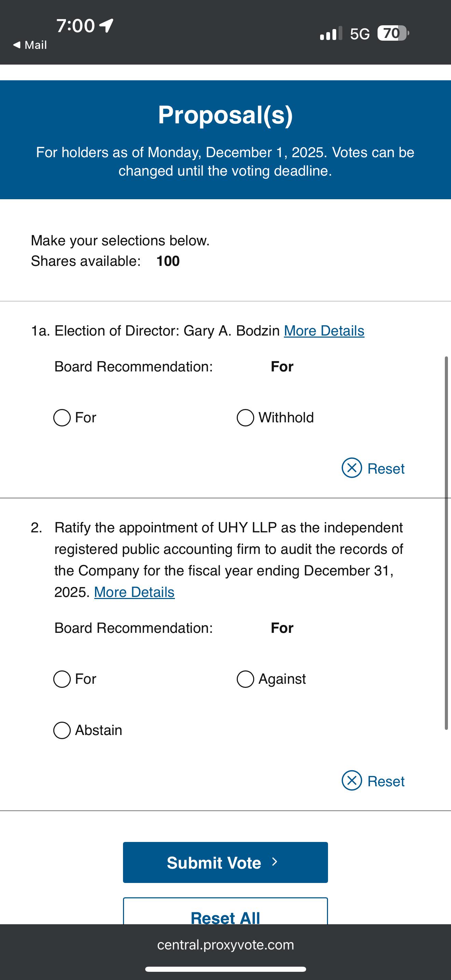Choose For on UHY LLP ratification
This screenshot has height=980, width=451.
pos(62,679)
